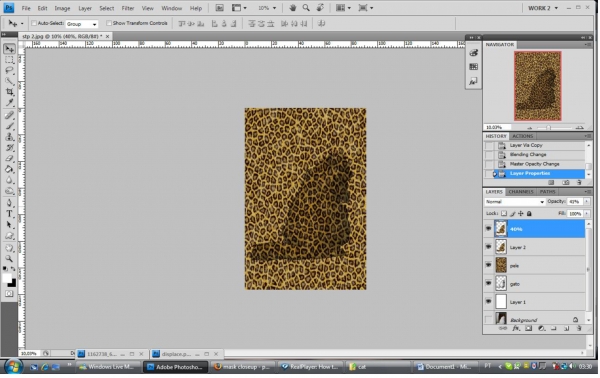
Task: Click Hand tool in application bar
Action: [293, 8]
